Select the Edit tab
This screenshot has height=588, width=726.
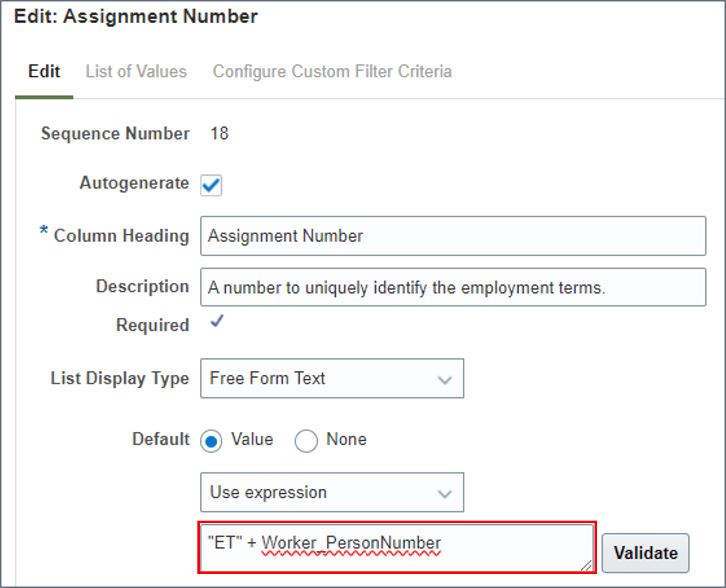point(44,72)
